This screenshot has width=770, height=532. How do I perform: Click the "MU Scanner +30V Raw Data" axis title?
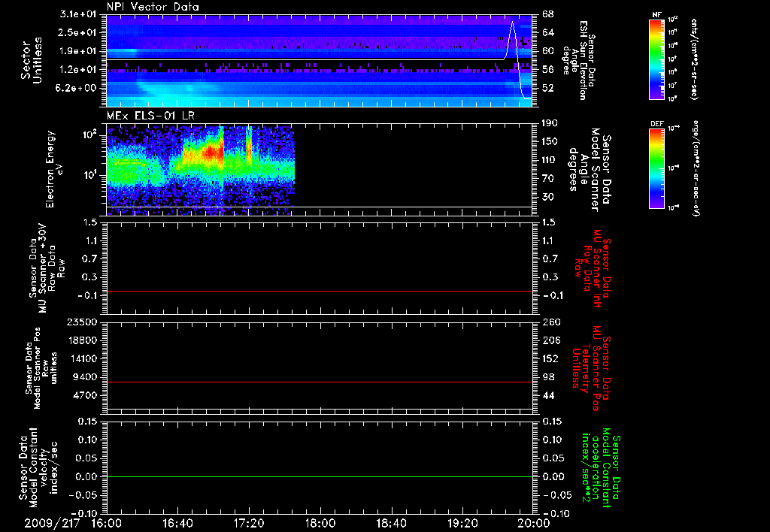pos(47,268)
